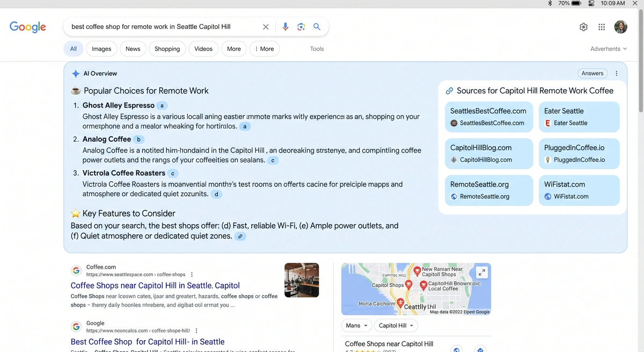The height and width of the screenshot is (352, 644).
Task: Open three-dot options for nconcalcs.com result
Action: click(196, 331)
